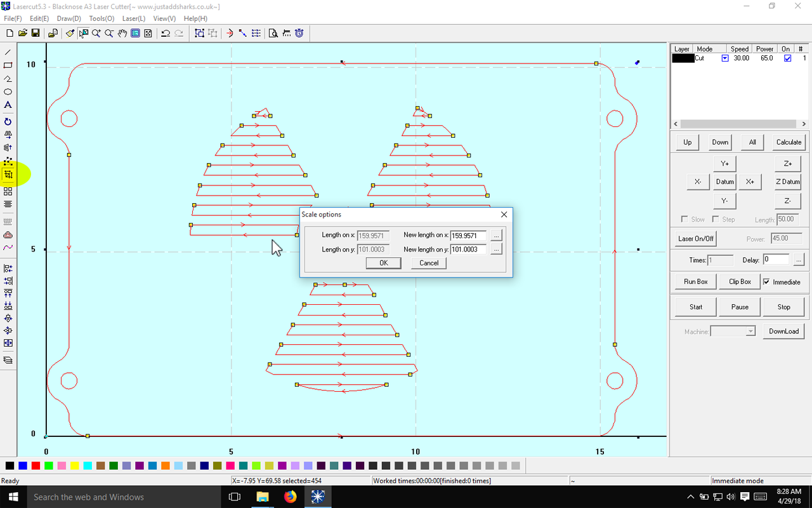Open the laser simulation preview tool
The width and height of the screenshot is (812, 508).
click(273, 34)
